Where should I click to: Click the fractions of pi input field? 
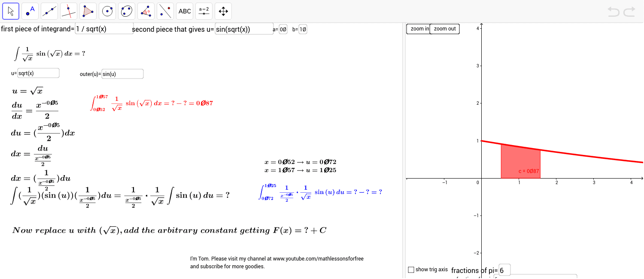[504, 270]
